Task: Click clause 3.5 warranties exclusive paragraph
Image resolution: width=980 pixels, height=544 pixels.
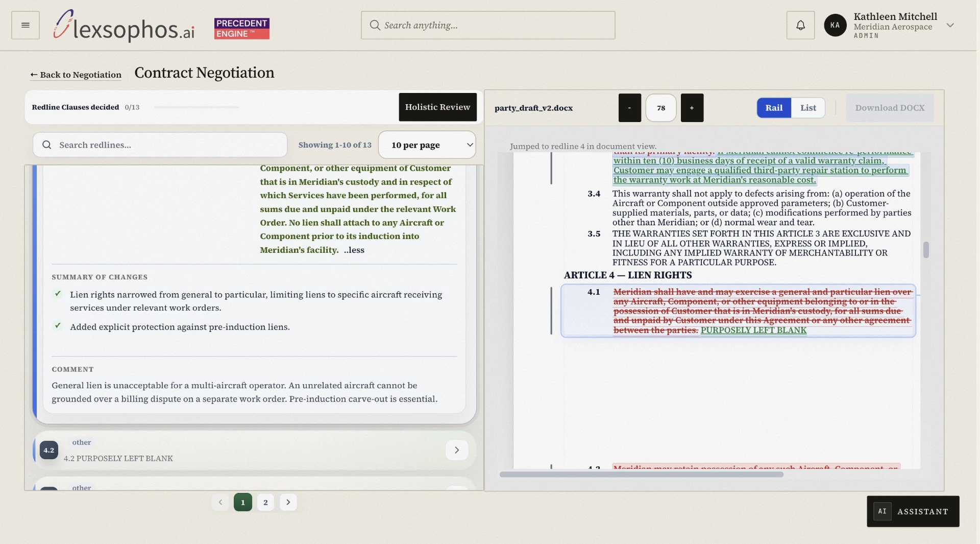Action: (x=762, y=248)
